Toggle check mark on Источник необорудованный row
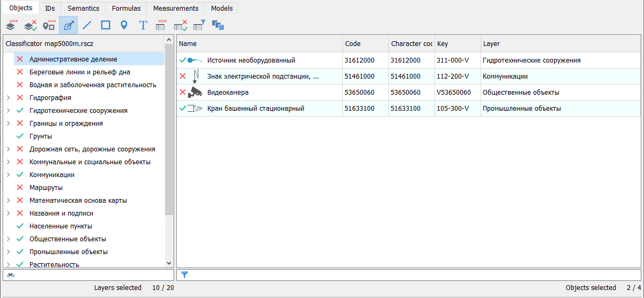 [183, 60]
